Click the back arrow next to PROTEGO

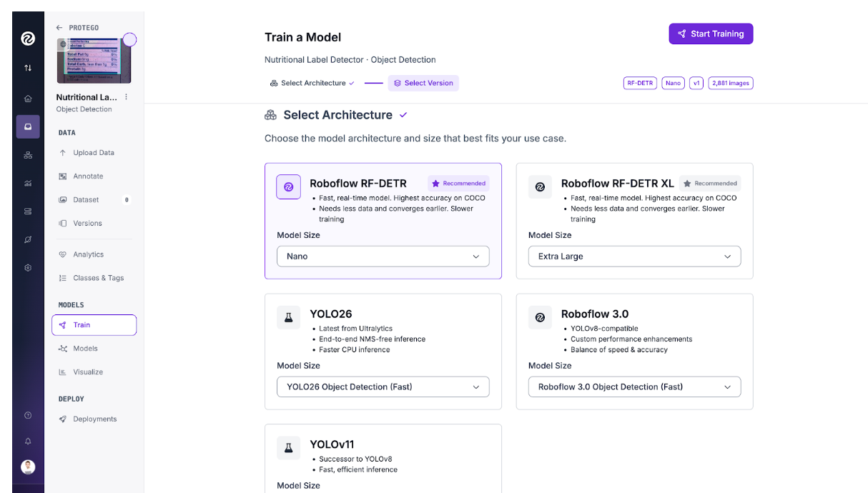coord(59,28)
